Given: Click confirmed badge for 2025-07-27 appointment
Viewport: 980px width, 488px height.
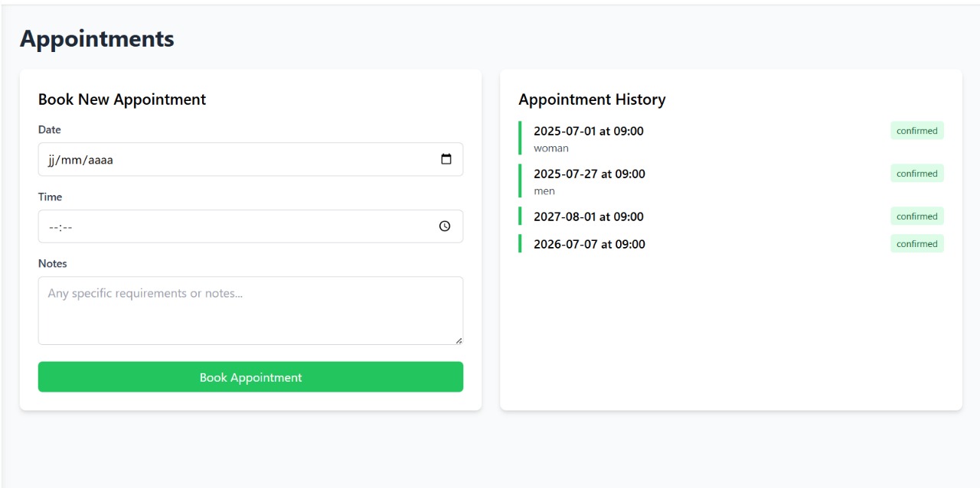Looking at the screenshot, I should click(x=917, y=174).
